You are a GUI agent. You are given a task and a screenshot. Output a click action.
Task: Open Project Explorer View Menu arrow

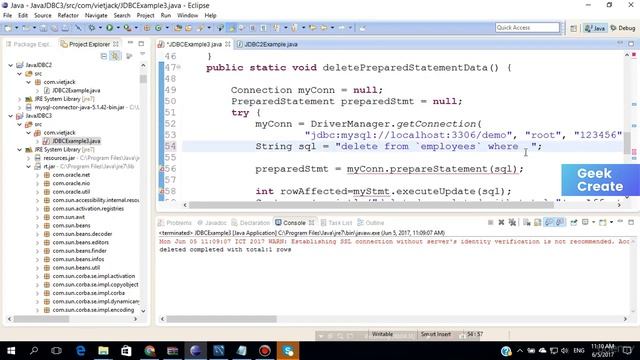click(142, 54)
